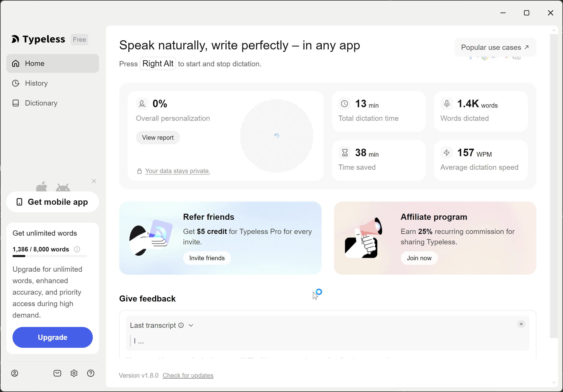Click the microphone icon for words dictated

click(447, 104)
